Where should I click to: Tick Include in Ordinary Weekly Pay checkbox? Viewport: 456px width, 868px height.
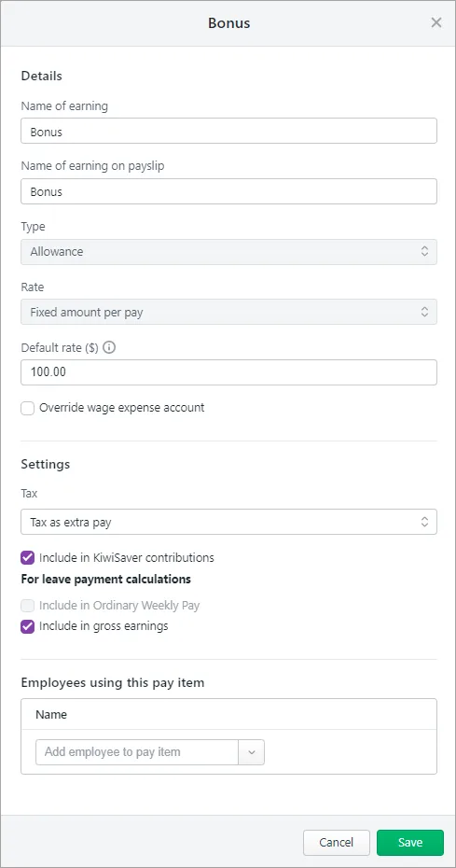[28, 606]
